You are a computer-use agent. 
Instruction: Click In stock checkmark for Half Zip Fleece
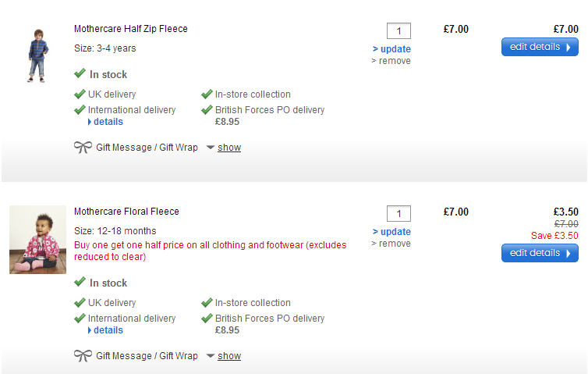coord(80,74)
